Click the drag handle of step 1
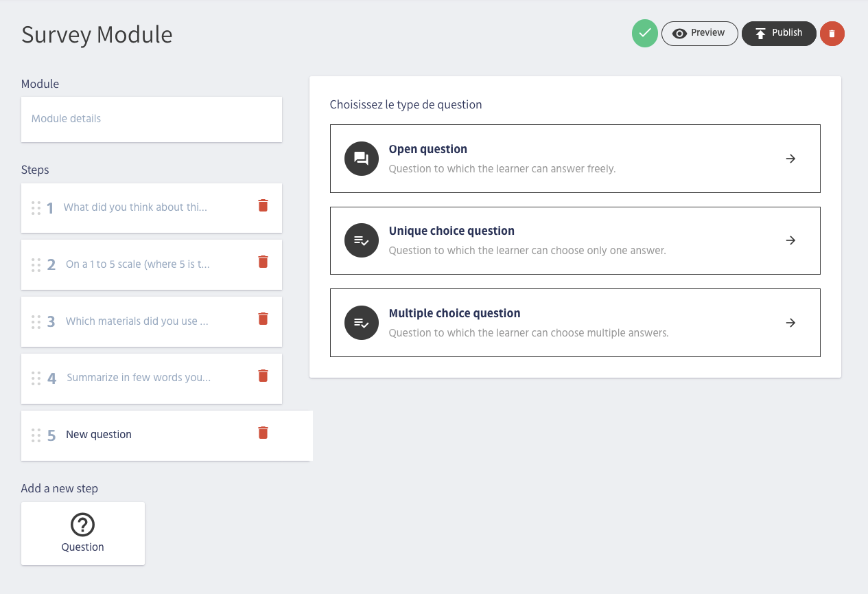 click(x=36, y=207)
